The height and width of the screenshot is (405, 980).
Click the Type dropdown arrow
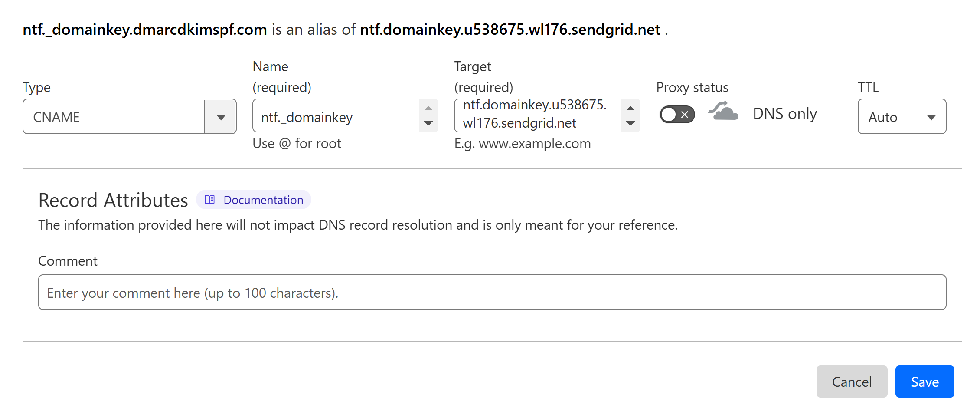221,117
